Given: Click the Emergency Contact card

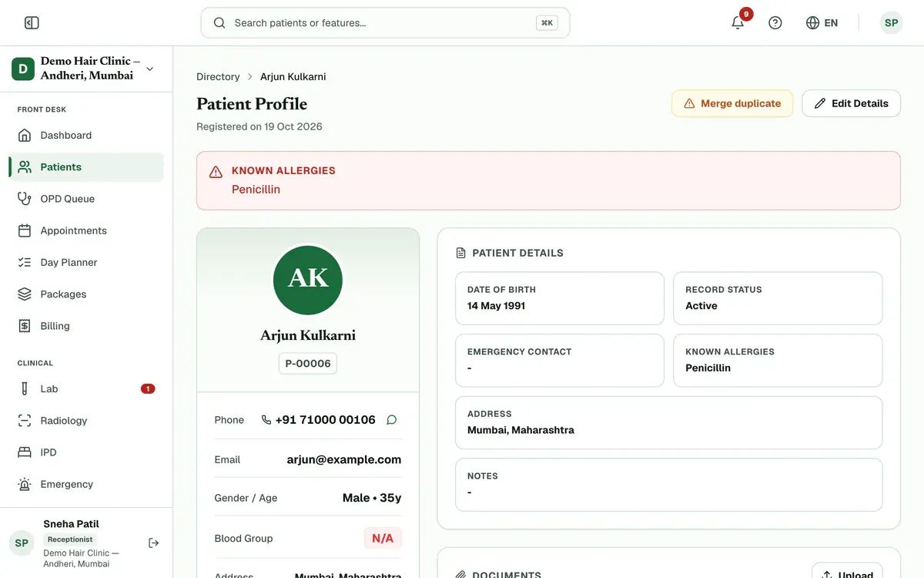Looking at the screenshot, I should point(560,361).
